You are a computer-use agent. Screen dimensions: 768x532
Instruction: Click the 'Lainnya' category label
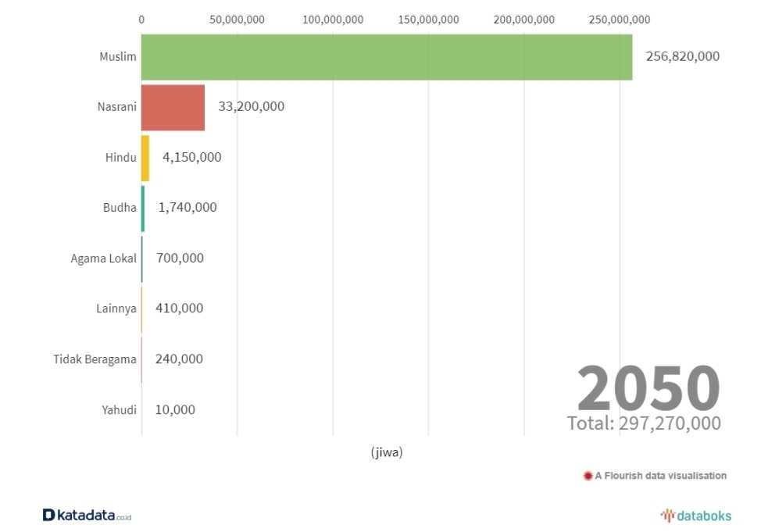[116, 309]
